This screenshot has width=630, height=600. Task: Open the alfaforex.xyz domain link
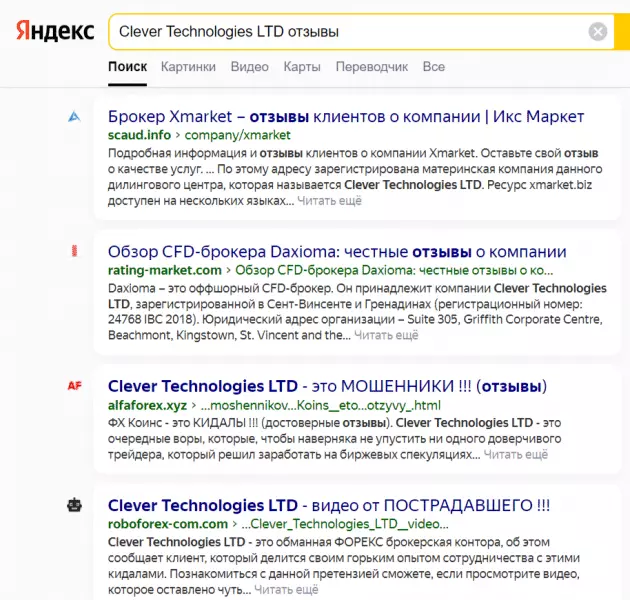pyautogui.click(x=147, y=405)
